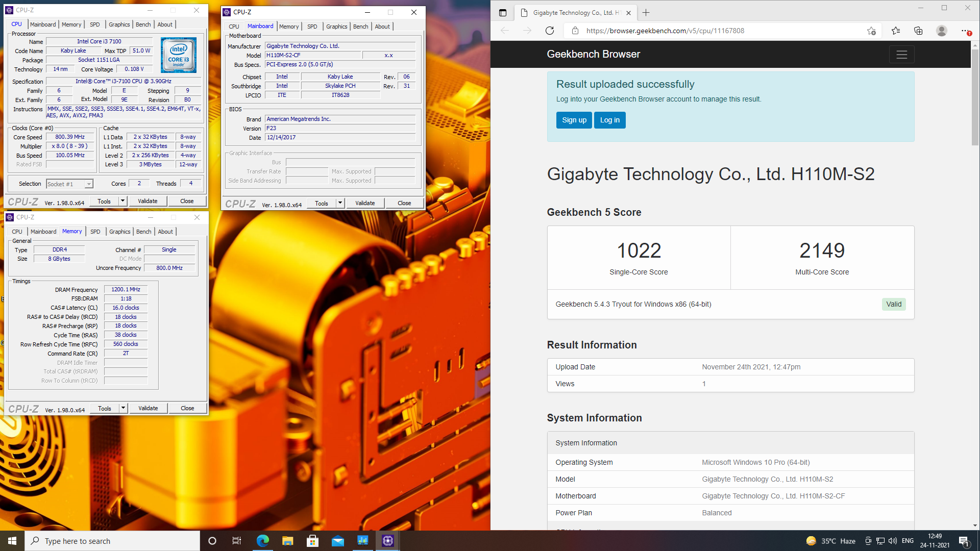Viewport: 980px width, 551px height.
Task: Click Validate in top-left CPU-Z window
Action: coord(148,201)
